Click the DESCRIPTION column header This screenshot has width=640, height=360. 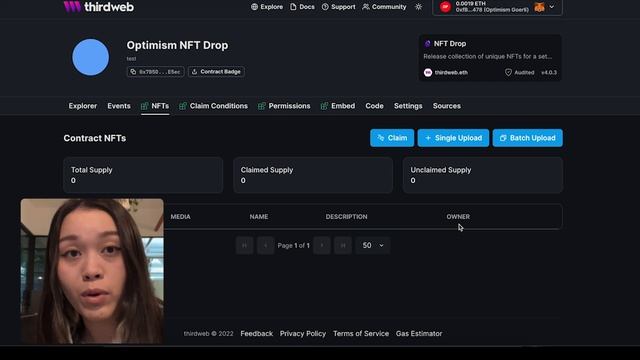[x=347, y=217]
